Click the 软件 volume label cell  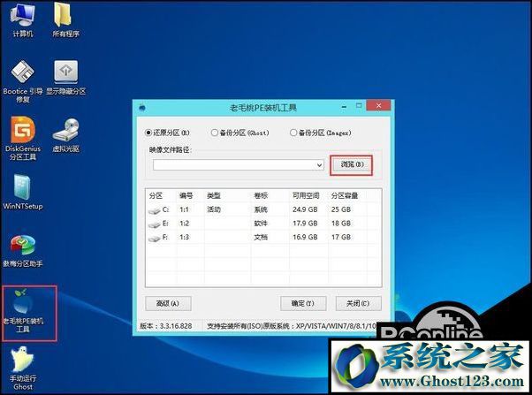tap(261, 224)
